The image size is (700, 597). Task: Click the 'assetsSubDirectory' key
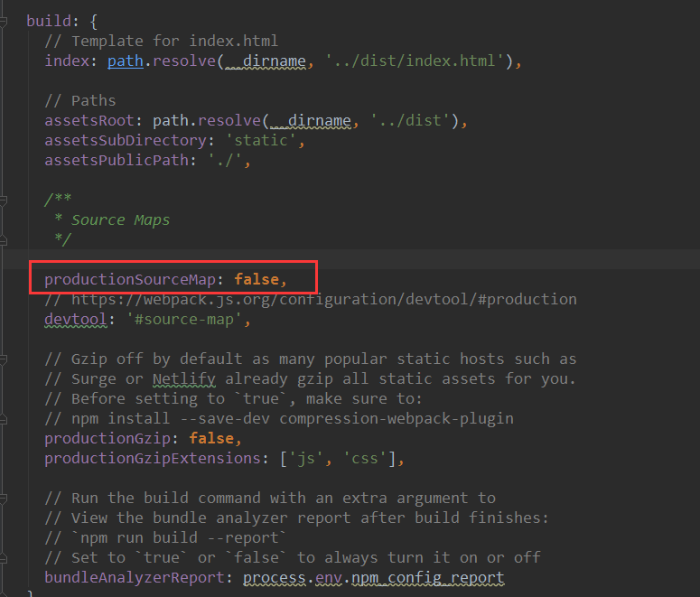click(126, 141)
